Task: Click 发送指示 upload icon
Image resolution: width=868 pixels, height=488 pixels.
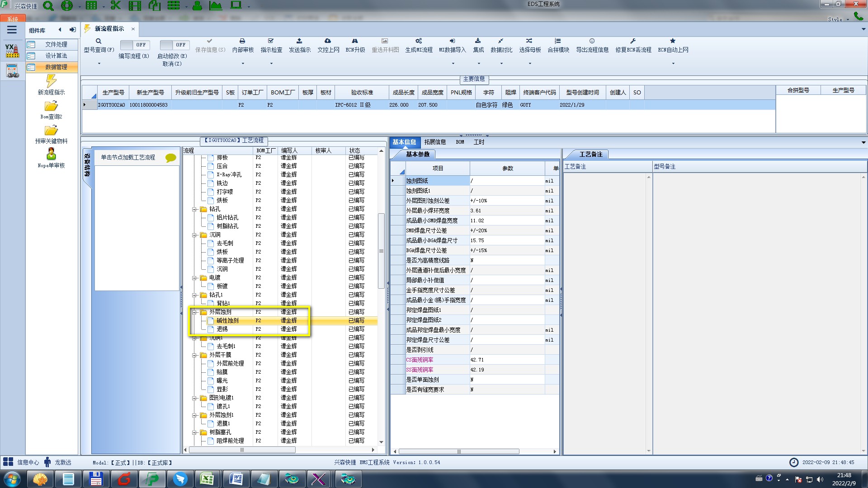Action: point(299,41)
